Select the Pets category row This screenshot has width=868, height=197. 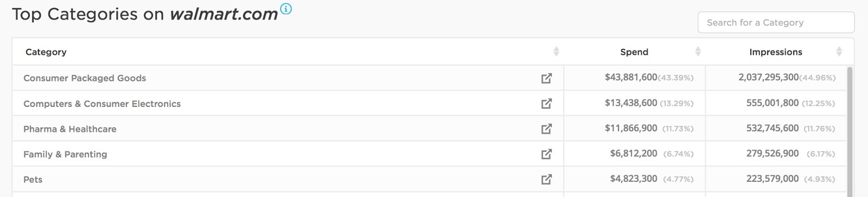coord(429,179)
